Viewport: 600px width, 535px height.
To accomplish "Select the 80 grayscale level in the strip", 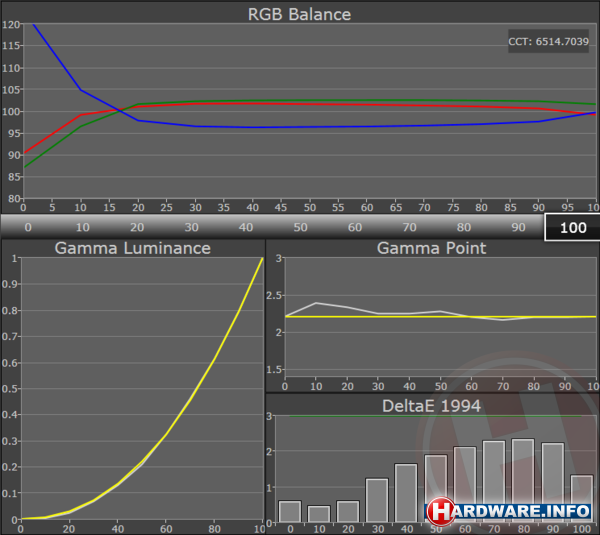I will (x=464, y=227).
